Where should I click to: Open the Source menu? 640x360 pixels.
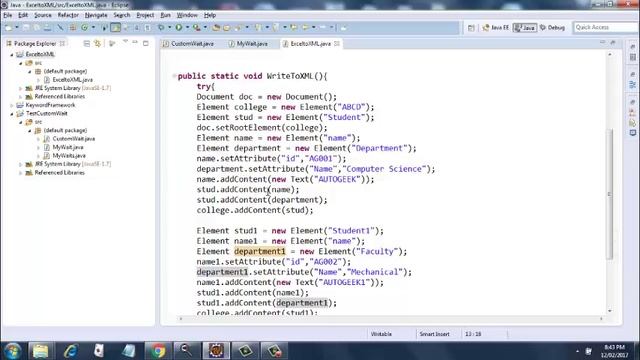pyautogui.click(x=42, y=15)
